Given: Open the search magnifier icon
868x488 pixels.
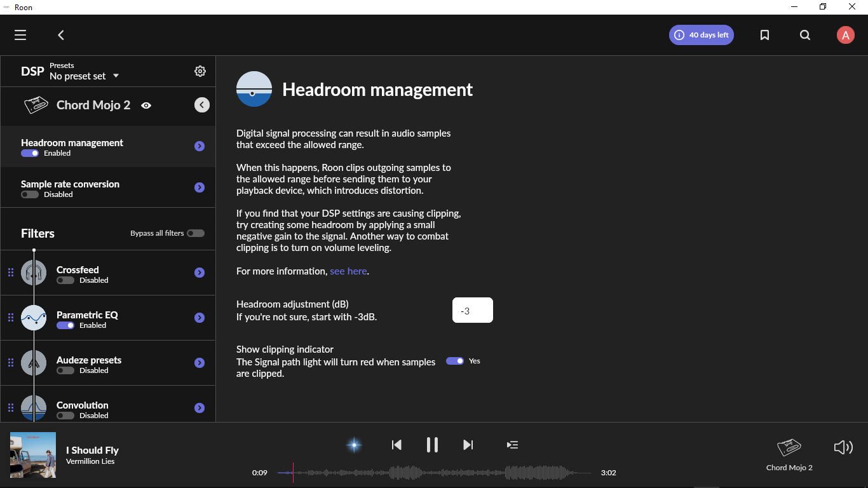Looking at the screenshot, I should [x=805, y=35].
